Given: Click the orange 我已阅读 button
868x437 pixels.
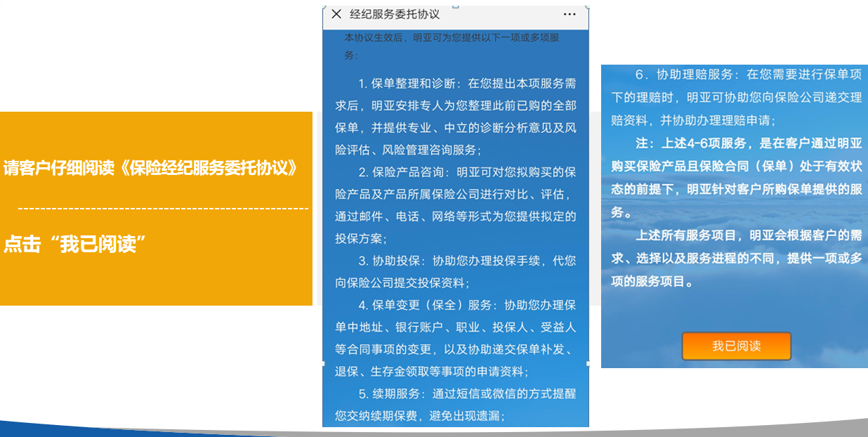Looking at the screenshot, I should click(x=736, y=346).
